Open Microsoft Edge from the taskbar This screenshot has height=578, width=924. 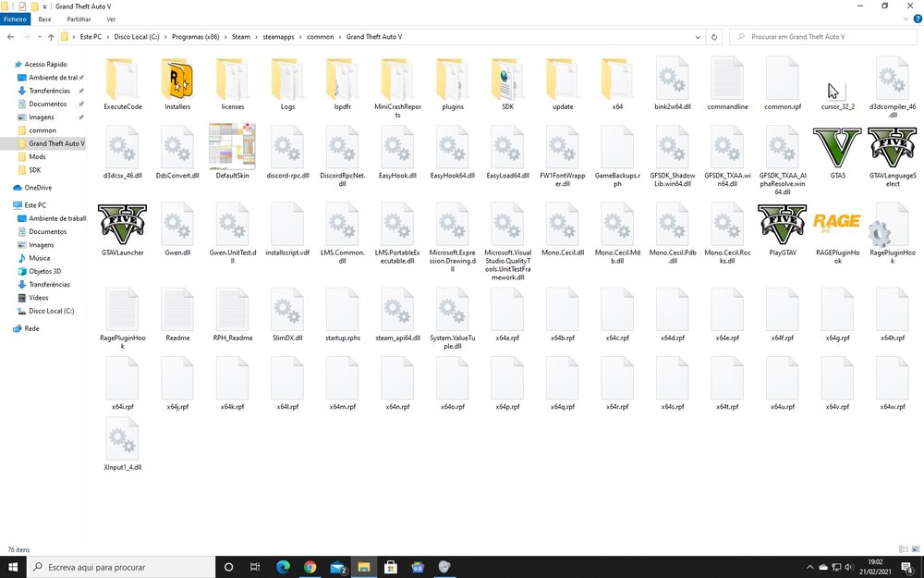point(283,567)
